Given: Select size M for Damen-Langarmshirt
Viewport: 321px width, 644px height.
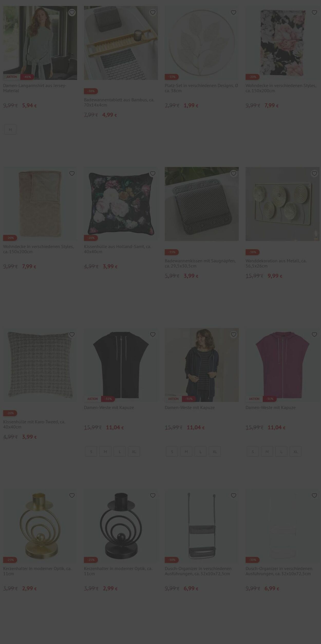Looking at the screenshot, I should tap(10, 130).
